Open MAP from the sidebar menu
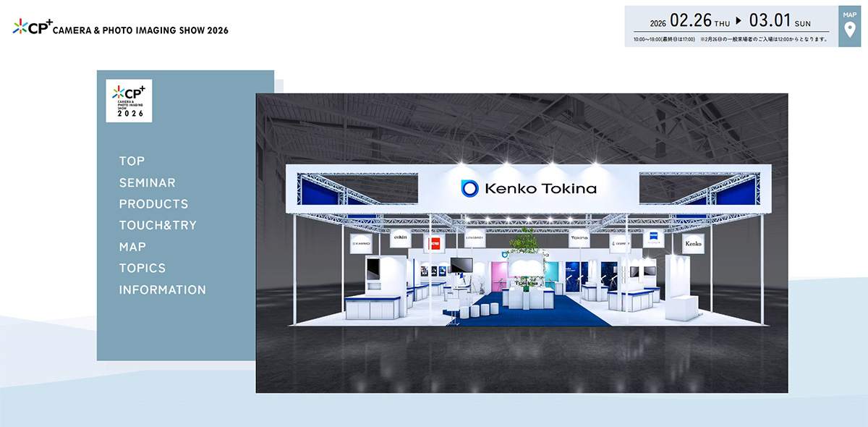 132,247
